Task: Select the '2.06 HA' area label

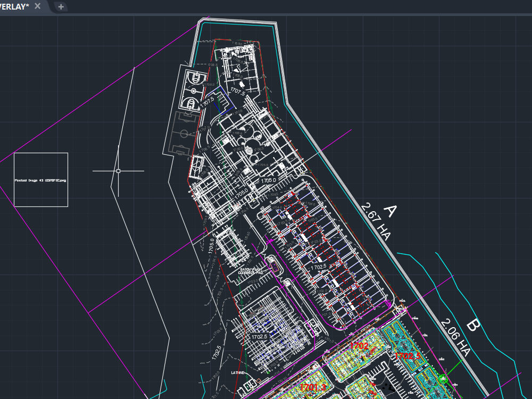Action: pyautogui.click(x=456, y=338)
